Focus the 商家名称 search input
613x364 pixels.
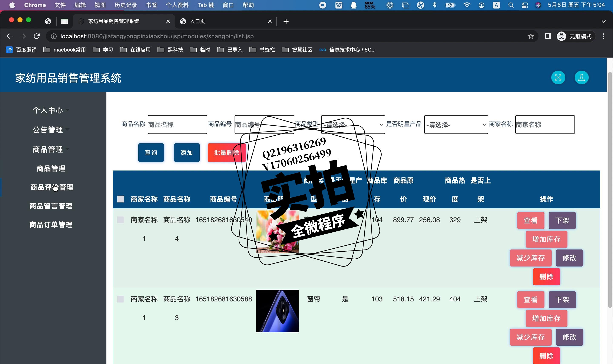tap(545, 125)
